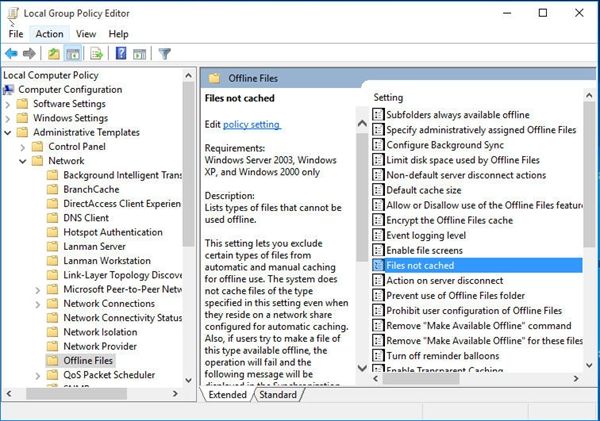Collapse the Network node
600x421 pixels.
23,161
